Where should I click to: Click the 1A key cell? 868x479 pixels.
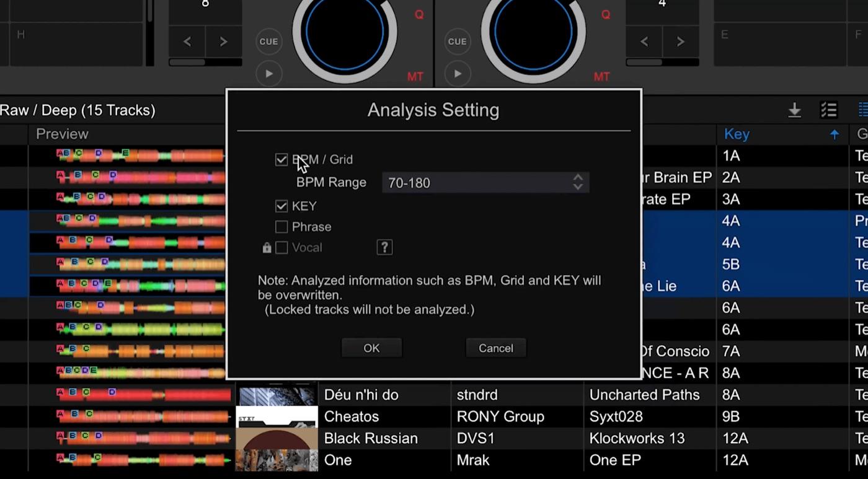pyautogui.click(x=731, y=156)
